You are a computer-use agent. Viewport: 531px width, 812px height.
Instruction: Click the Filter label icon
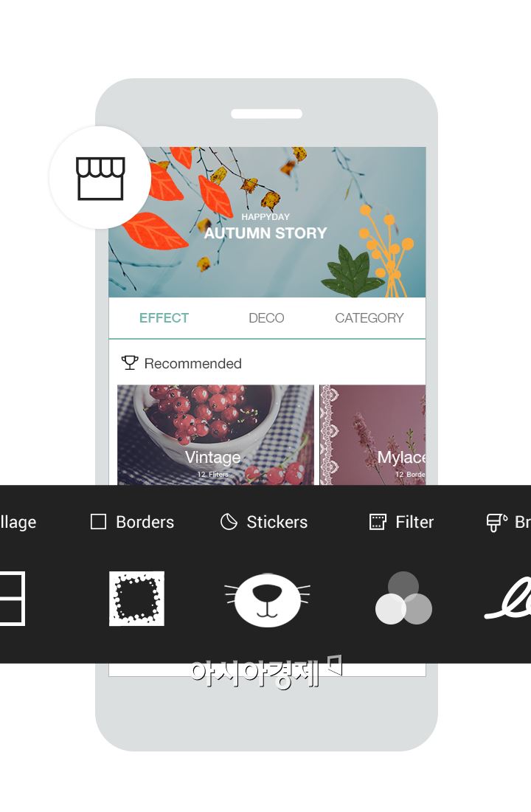pyautogui.click(x=378, y=521)
